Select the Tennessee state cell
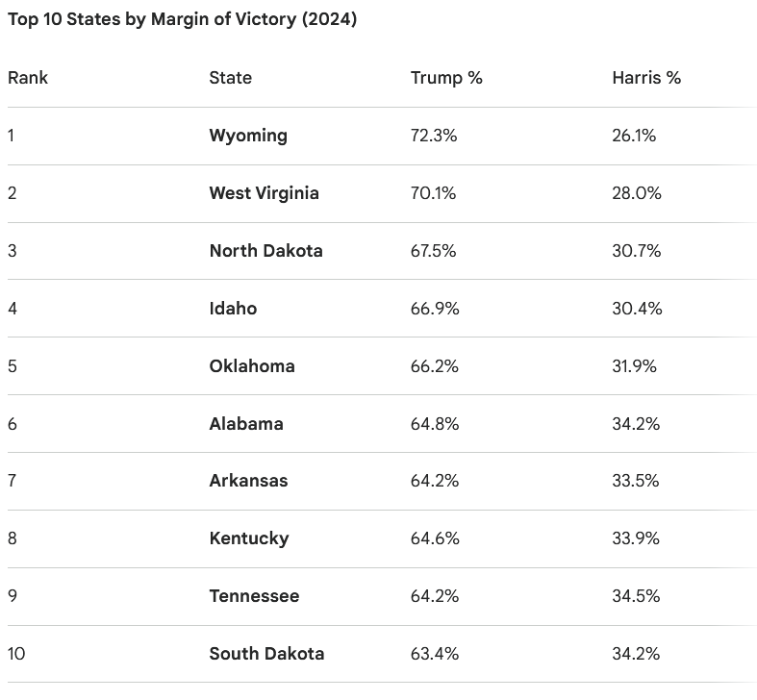 254,596
